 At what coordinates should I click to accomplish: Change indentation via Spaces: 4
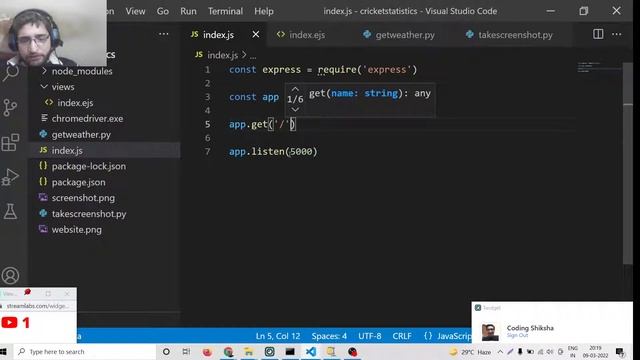pyautogui.click(x=329, y=336)
